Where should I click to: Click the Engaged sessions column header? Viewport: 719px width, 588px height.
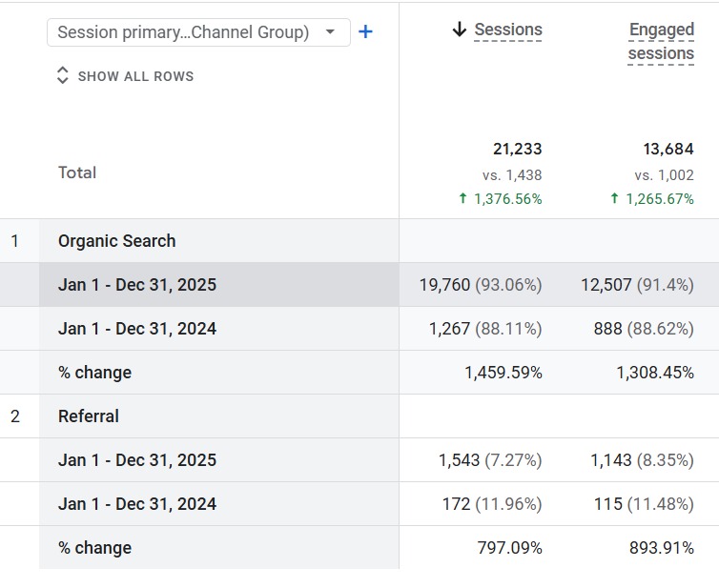(660, 42)
